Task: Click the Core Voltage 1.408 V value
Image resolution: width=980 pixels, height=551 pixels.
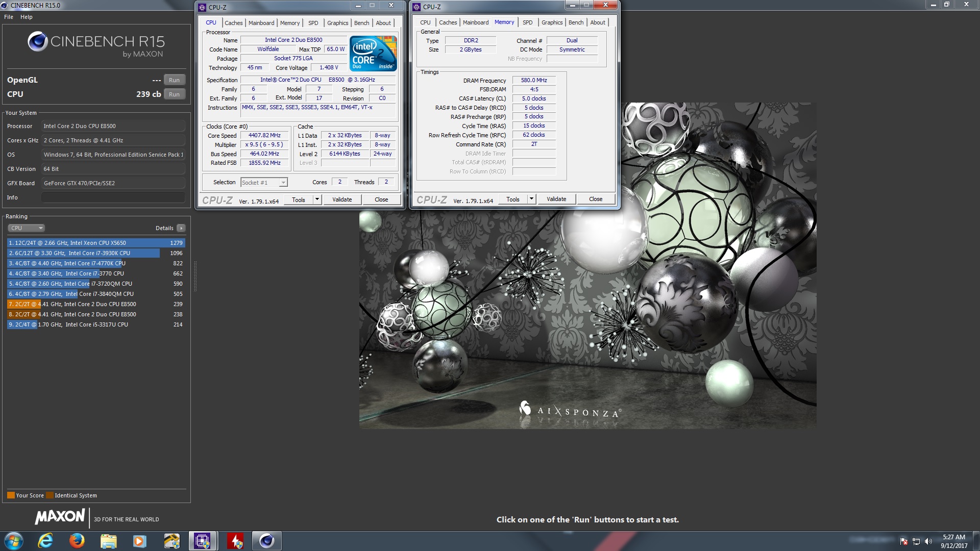Action: coord(329,68)
